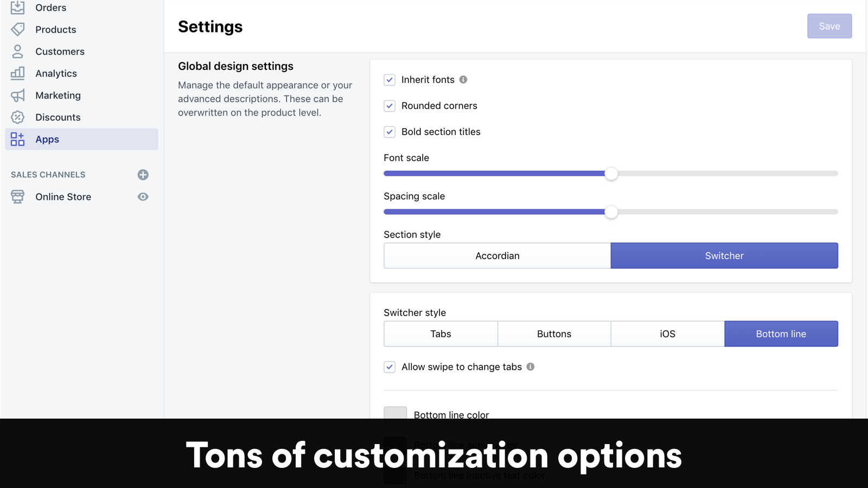
Task: Open Marketing using the megaphone icon
Action: coord(17,95)
